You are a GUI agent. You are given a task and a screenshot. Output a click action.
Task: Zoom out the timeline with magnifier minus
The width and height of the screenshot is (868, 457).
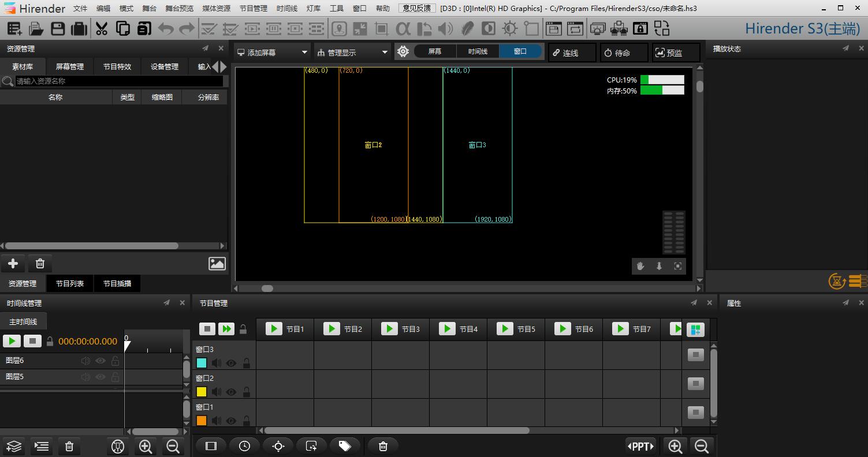tap(173, 446)
